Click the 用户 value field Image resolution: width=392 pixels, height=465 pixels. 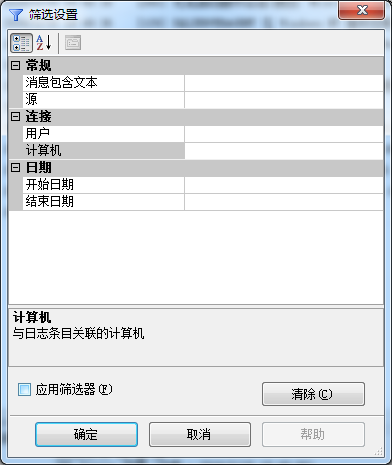tap(284, 134)
